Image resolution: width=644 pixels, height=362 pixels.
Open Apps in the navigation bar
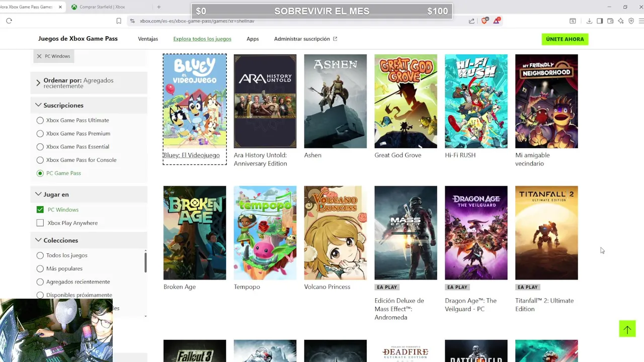point(253,39)
